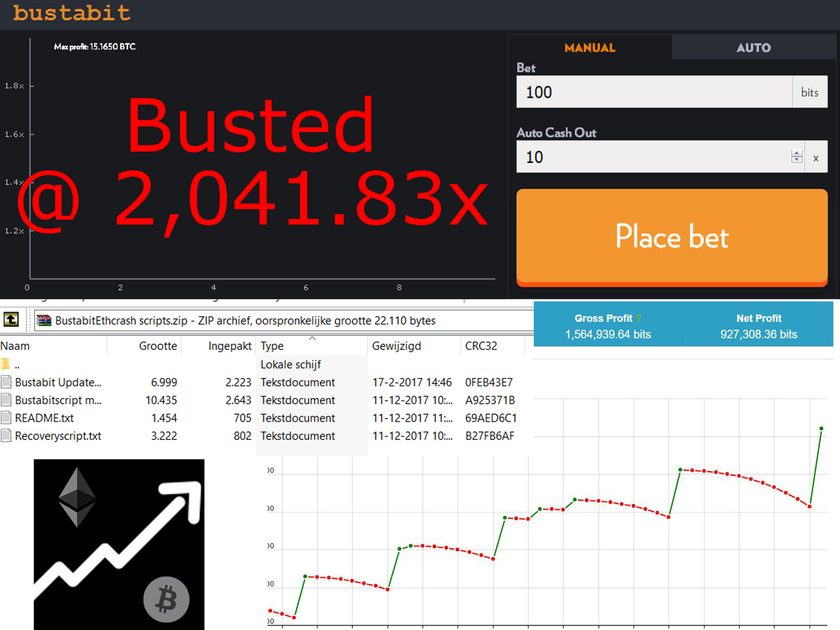Sort files by the Naam column
This screenshot has height=630, width=840.
[x=53, y=346]
